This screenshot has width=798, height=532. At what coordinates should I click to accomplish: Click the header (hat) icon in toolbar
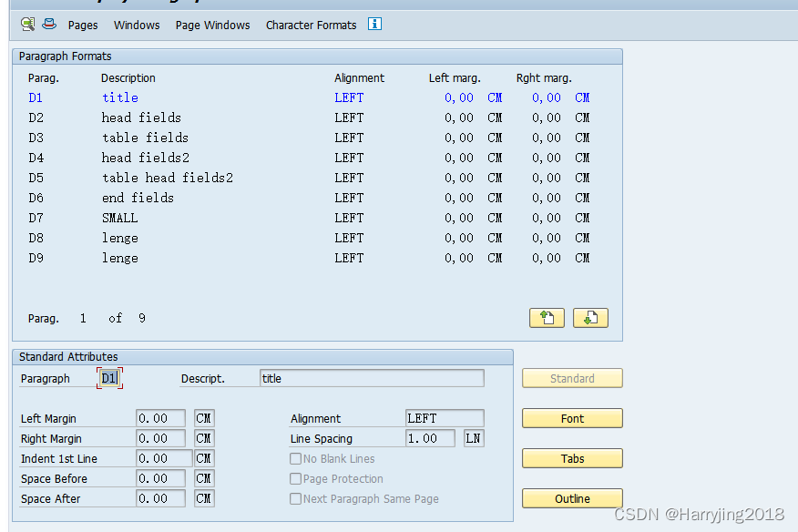[x=49, y=24]
